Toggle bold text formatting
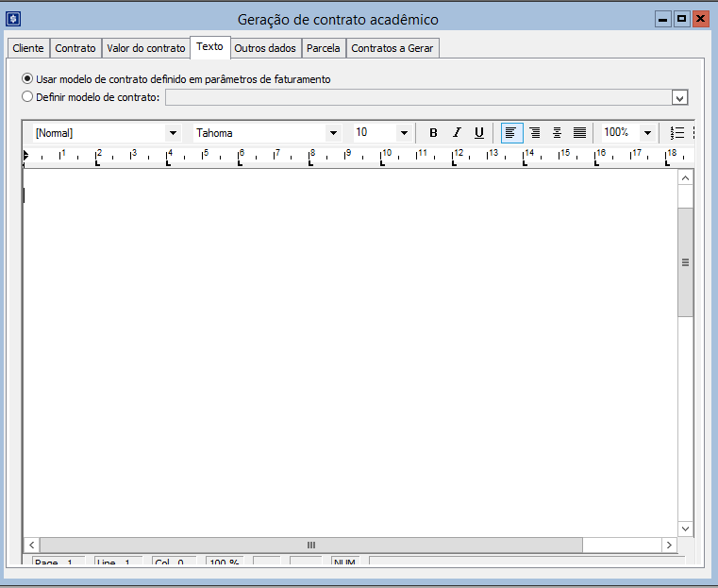Viewport: 718px width, 588px height. point(433,133)
